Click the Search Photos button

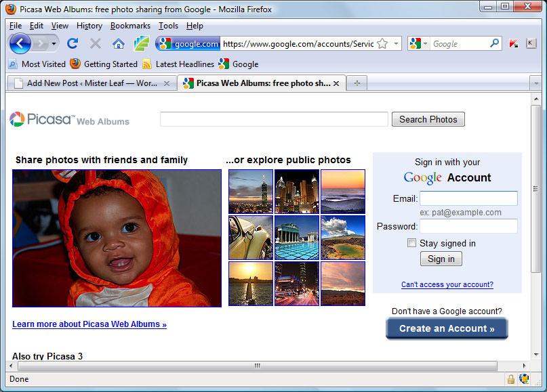(x=428, y=119)
